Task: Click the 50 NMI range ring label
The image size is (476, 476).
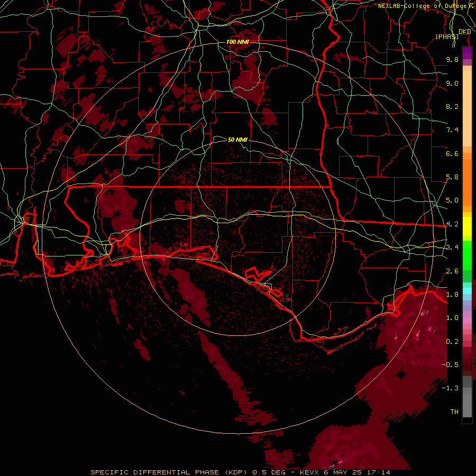Action: 237,140
